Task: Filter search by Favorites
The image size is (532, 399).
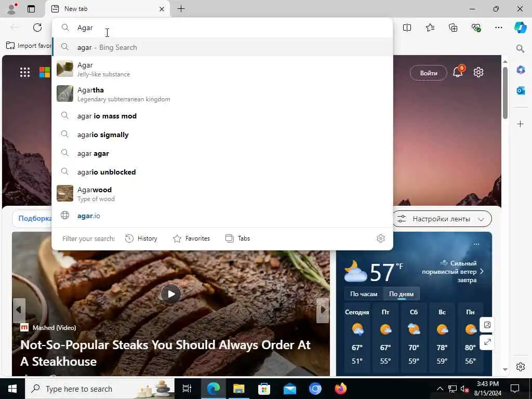Action: click(x=191, y=238)
